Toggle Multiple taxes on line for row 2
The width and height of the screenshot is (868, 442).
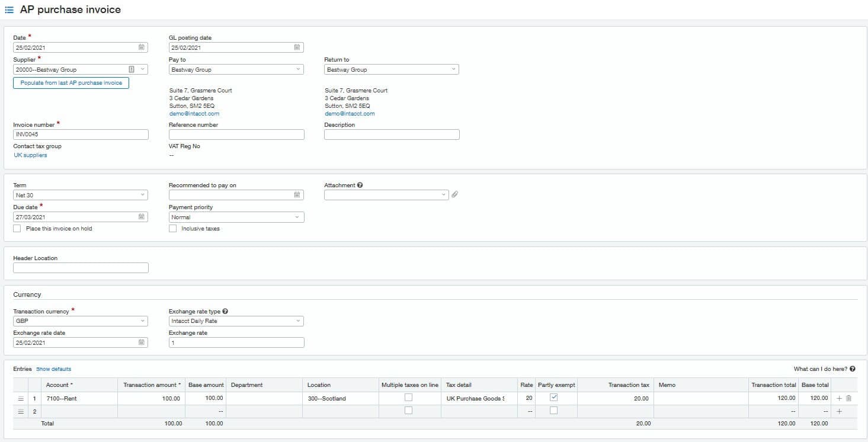click(408, 410)
